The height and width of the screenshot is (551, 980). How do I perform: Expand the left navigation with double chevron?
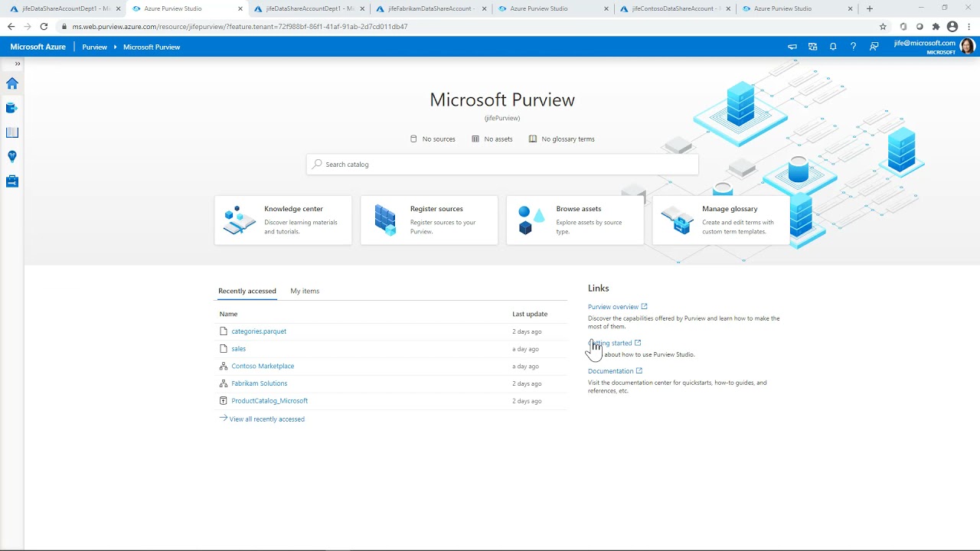pyautogui.click(x=18, y=64)
